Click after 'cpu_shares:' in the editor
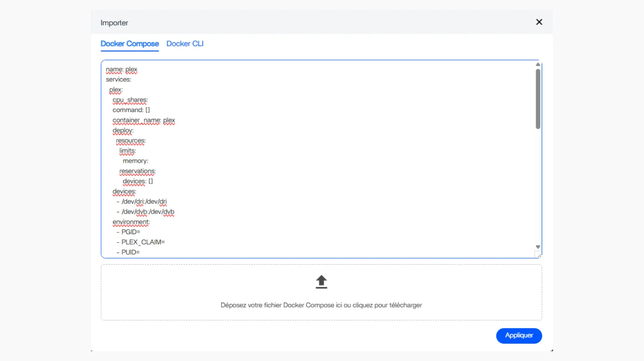Viewport: 644px width, 361px height. coord(149,100)
